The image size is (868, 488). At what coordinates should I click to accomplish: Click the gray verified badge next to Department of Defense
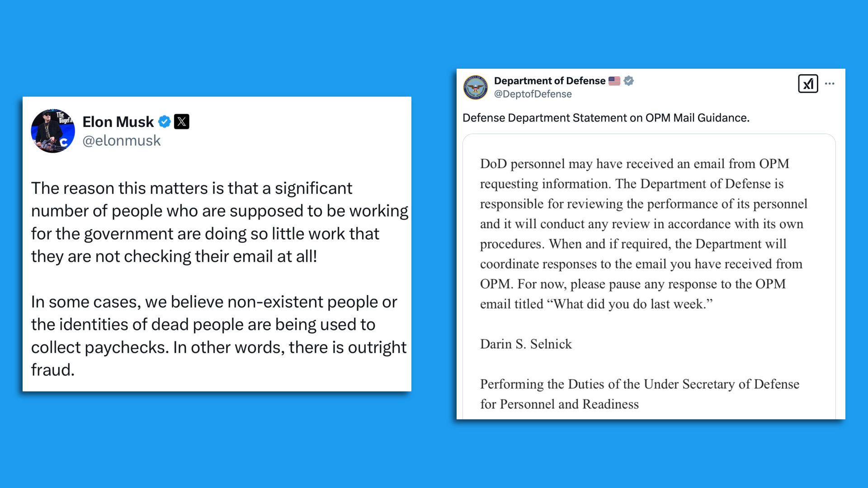click(628, 81)
